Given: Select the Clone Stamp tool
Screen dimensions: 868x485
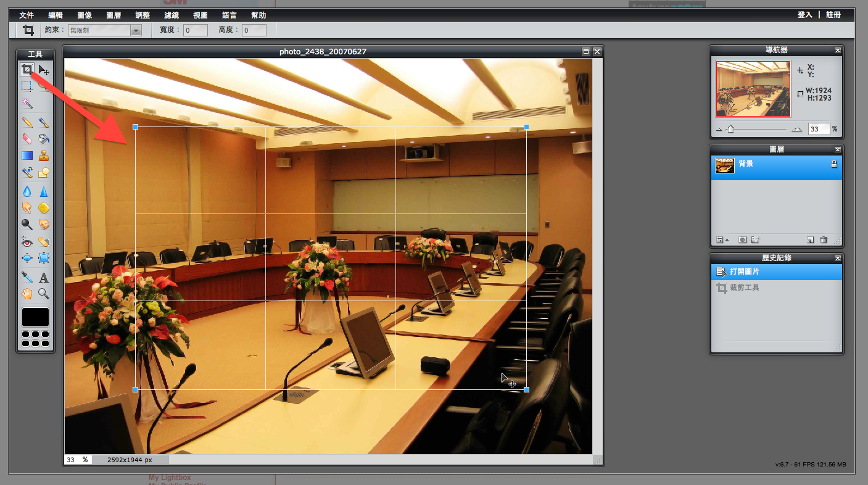Looking at the screenshot, I should point(44,155).
